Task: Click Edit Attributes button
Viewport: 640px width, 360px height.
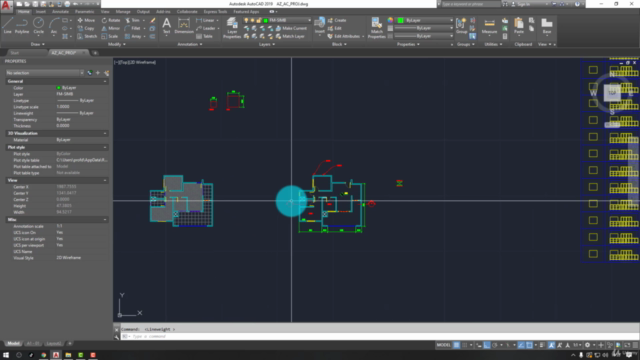Action: click(x=344, y=36)
